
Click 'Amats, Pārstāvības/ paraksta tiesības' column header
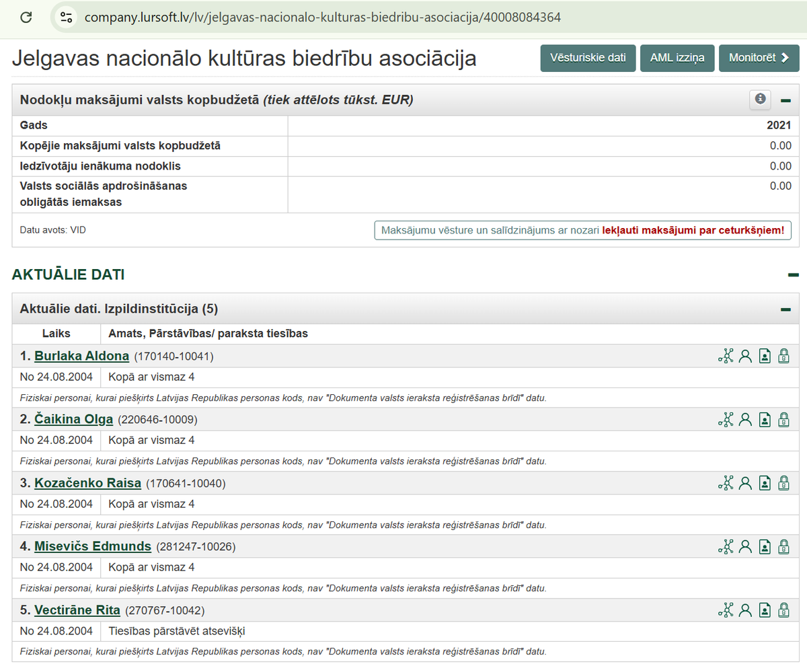208,334
